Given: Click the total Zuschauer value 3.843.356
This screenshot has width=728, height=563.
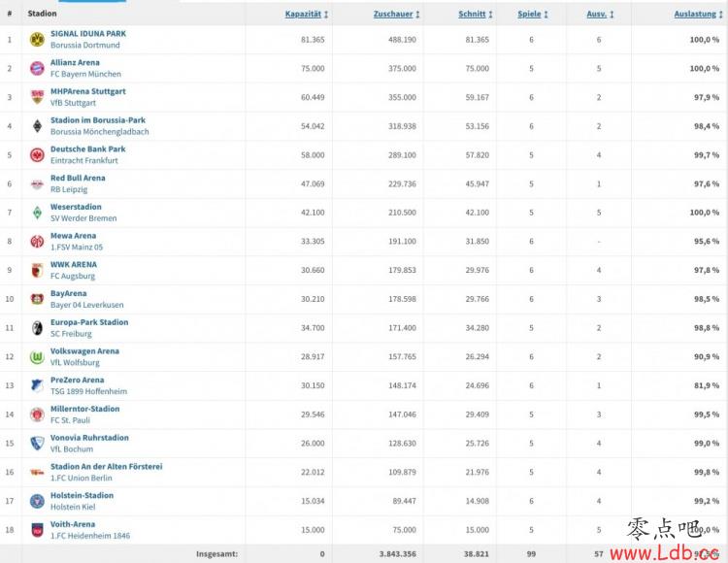Looking at the screenshot, I should (x=397, y=553).
